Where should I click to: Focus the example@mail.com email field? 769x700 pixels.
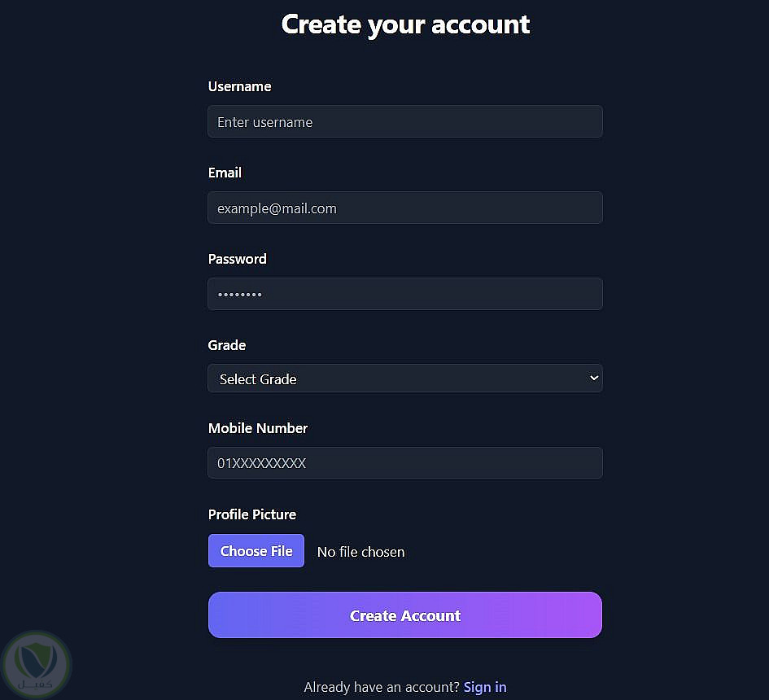click(x=404, y=208)
